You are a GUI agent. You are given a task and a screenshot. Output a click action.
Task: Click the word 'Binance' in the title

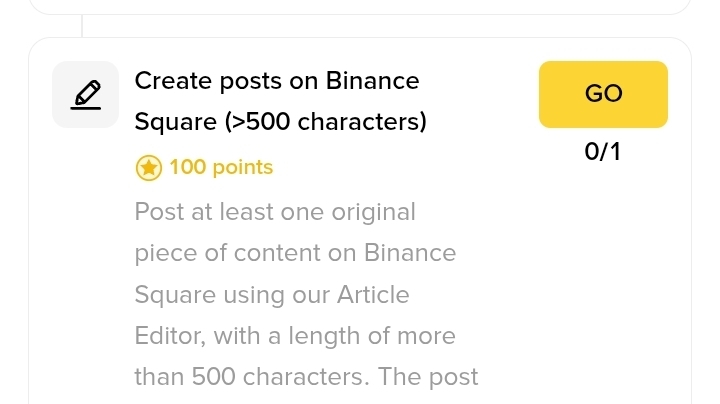(373, 80)
